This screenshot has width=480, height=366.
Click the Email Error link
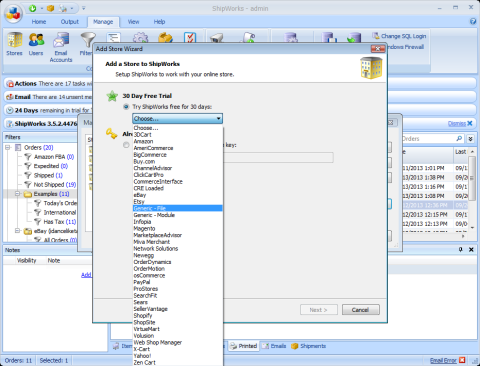pyautogui.click(x=443, y=360)
